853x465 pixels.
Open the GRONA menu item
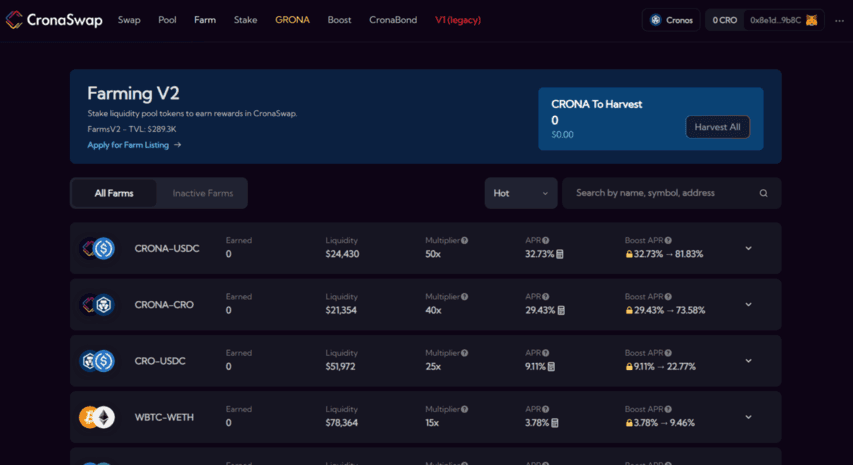pos(292,20)
